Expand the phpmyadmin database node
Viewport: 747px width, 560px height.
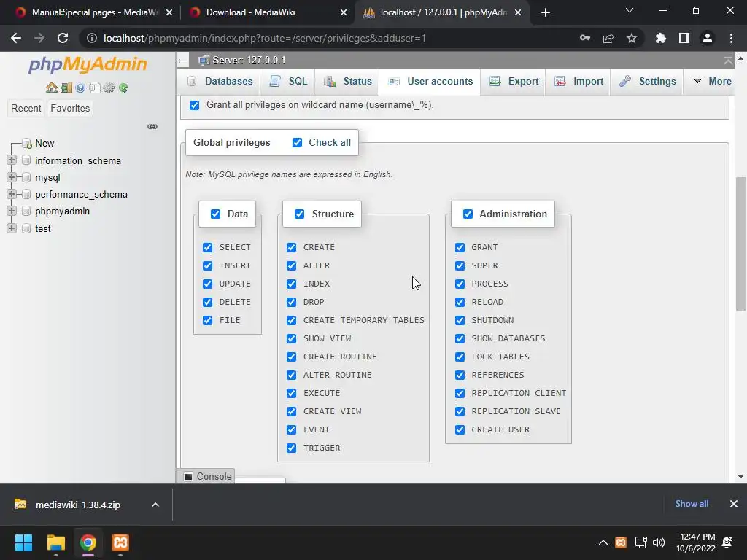click(12, 211)
